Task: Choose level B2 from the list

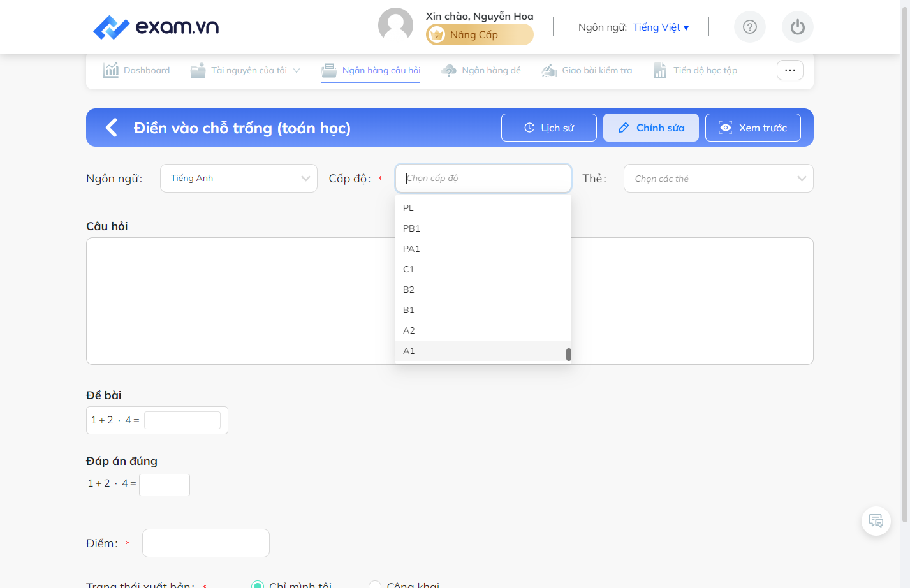Action: [483, 290]
